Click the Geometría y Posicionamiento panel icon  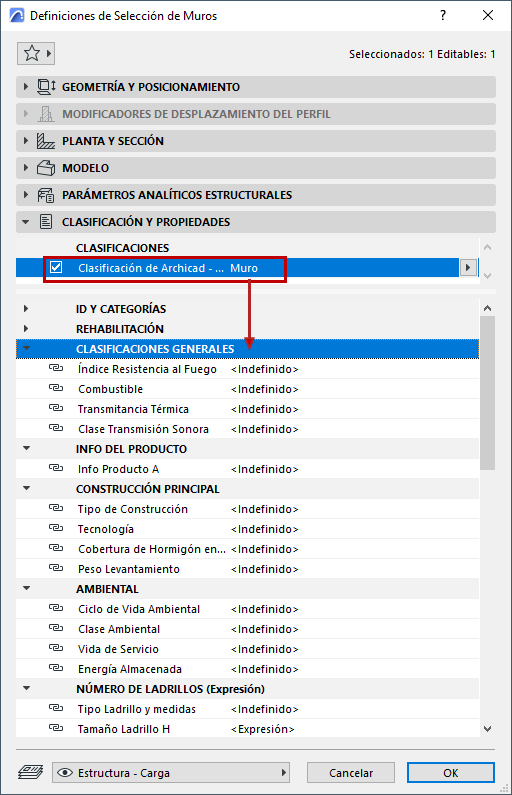tap(46, 87)
